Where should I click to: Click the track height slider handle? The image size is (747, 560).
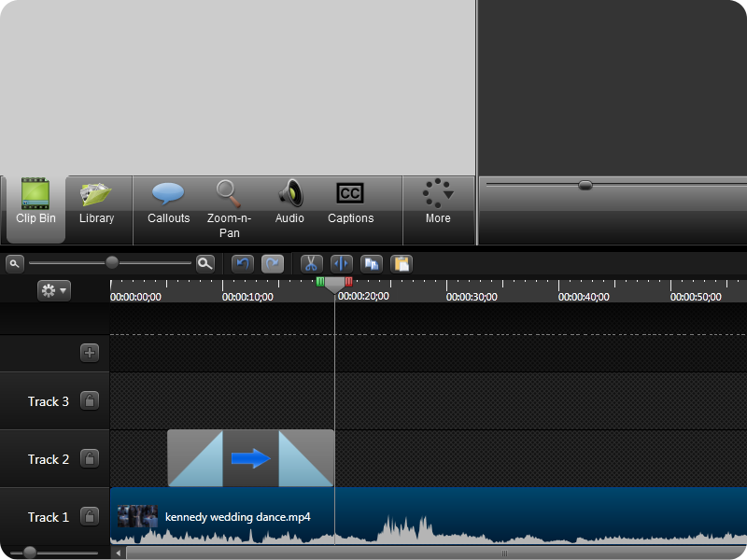30,553
